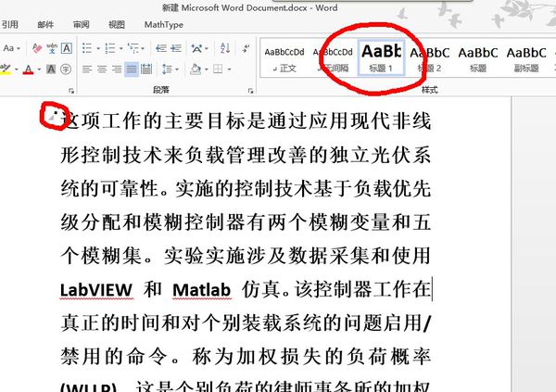Switch to the 审阅 (Review) tab
This screenshot has width=556, height=392.
82,24
